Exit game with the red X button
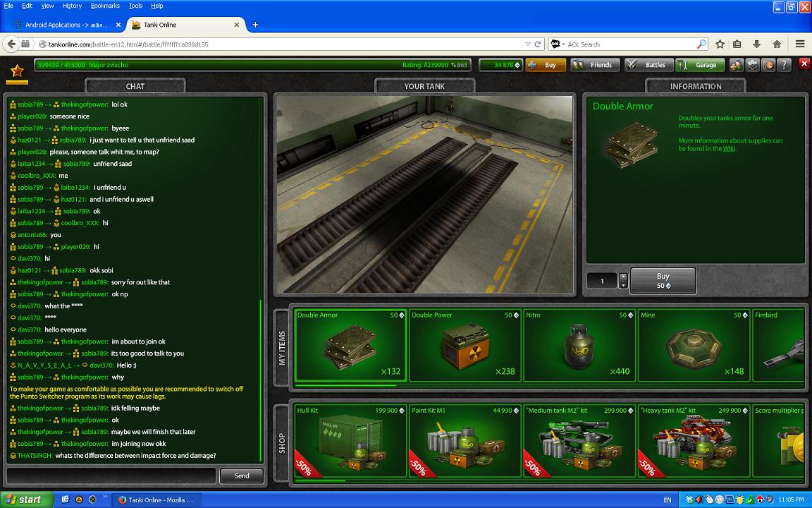812x508 pixels. (804, 64)
